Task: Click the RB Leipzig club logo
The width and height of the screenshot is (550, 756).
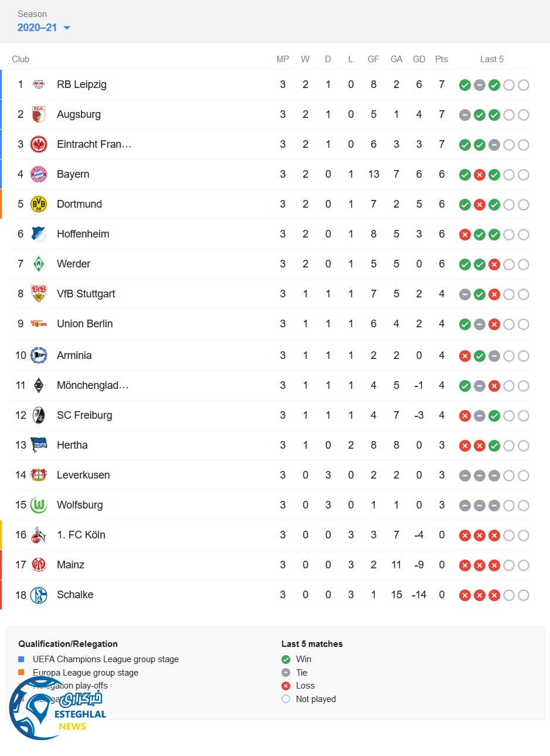Action: point(39,84)
